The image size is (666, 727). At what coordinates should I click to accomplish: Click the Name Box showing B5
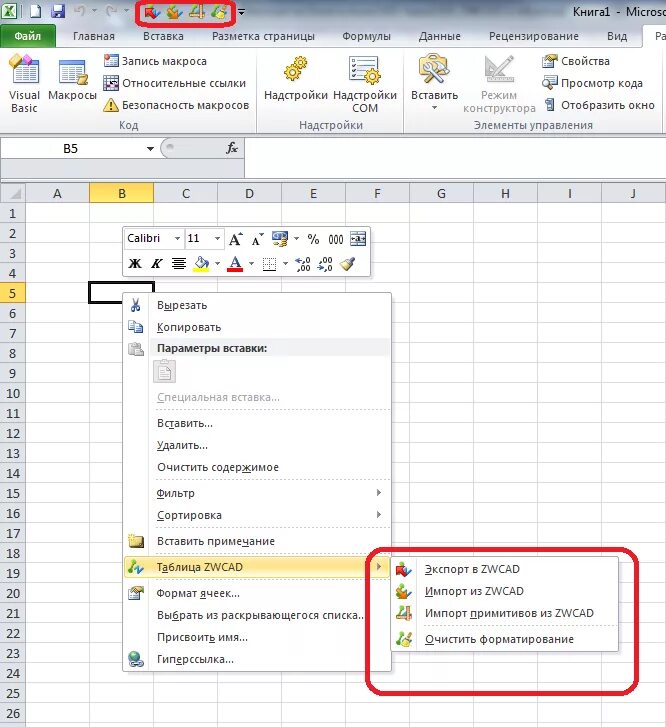pyautogui.click(x=72, y=149)
